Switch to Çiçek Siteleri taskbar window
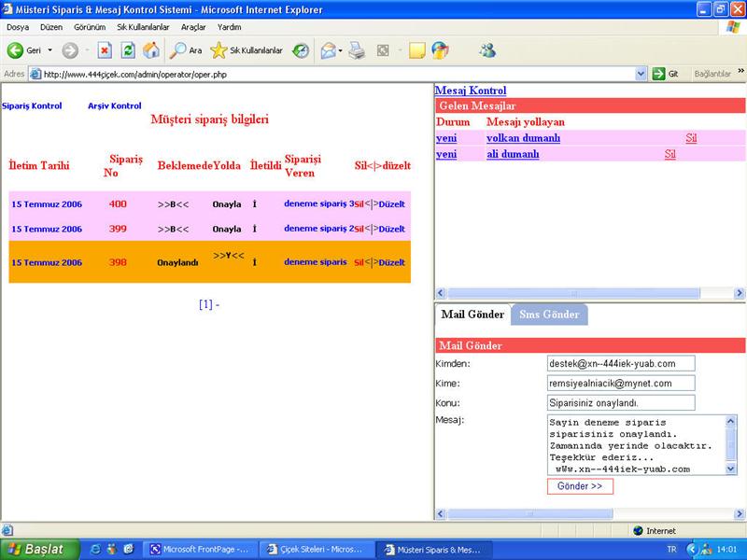This screenshot has width=747, height=560. coord(317,550)
